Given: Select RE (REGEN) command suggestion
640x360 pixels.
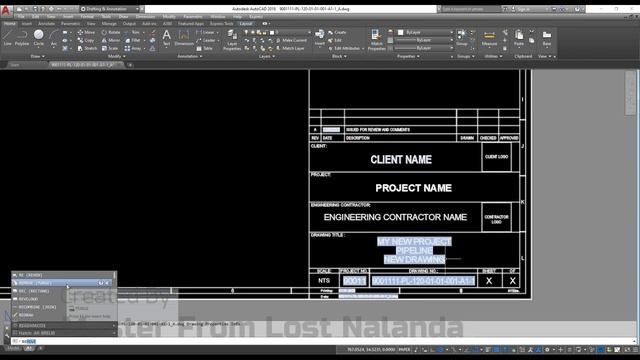Looking at the screenshot, I should coord(62,275).
